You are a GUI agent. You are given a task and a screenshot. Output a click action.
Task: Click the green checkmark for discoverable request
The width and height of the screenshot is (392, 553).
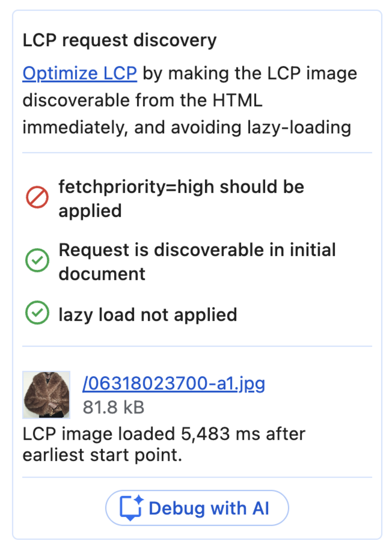click(37, 260)
